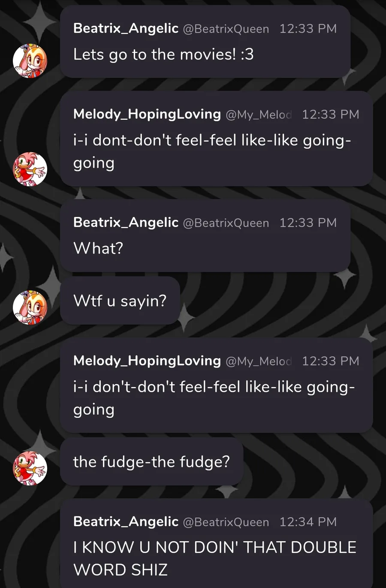Viewport: 386px width, 588px height.
Task: Click the timestamp on the movies message
Action: (308, 29)
